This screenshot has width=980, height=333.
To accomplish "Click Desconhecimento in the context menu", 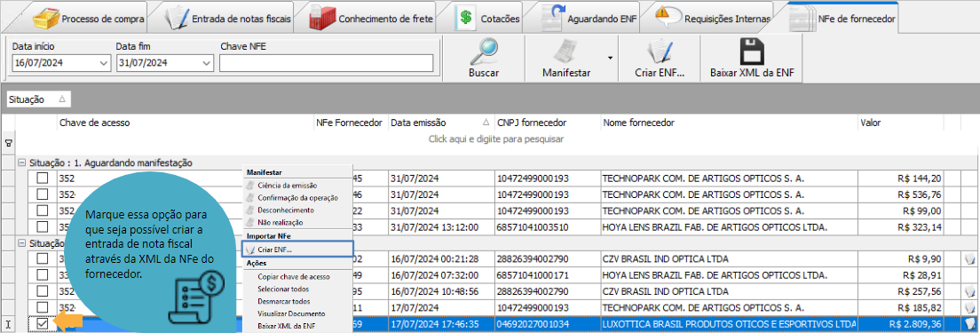I will coord(285,210).
